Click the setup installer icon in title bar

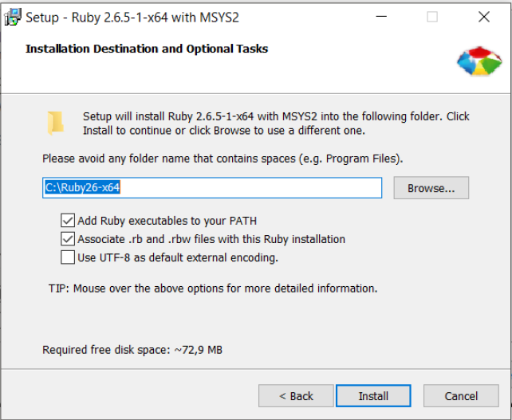click(x=13, y=17)
